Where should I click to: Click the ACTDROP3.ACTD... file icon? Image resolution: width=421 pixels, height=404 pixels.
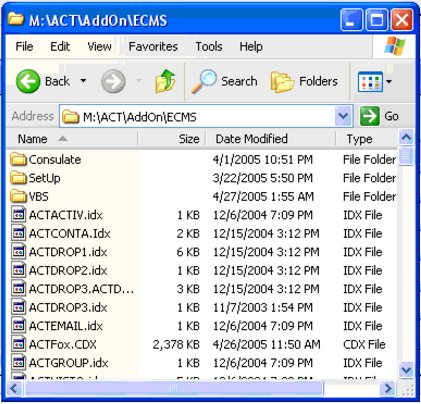point(18,289)
